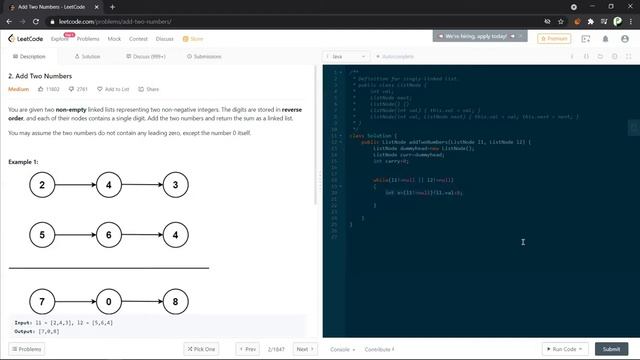
Task: Click the We're hiring banner
Action: tap(476, 36)
